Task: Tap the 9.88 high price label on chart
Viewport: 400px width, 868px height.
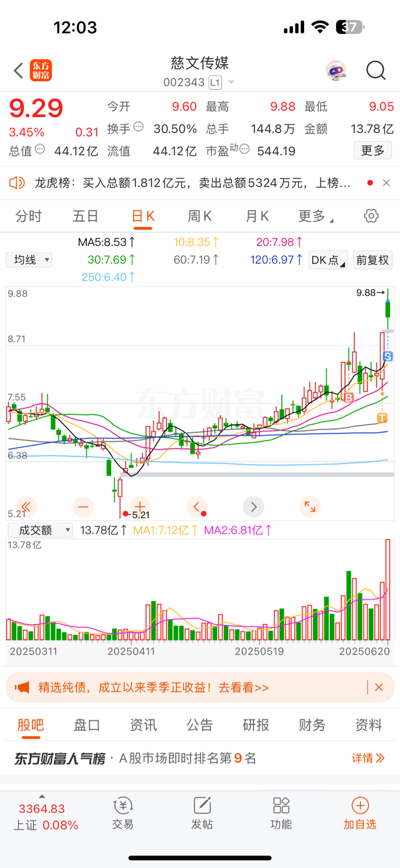Action: point(370,292)
